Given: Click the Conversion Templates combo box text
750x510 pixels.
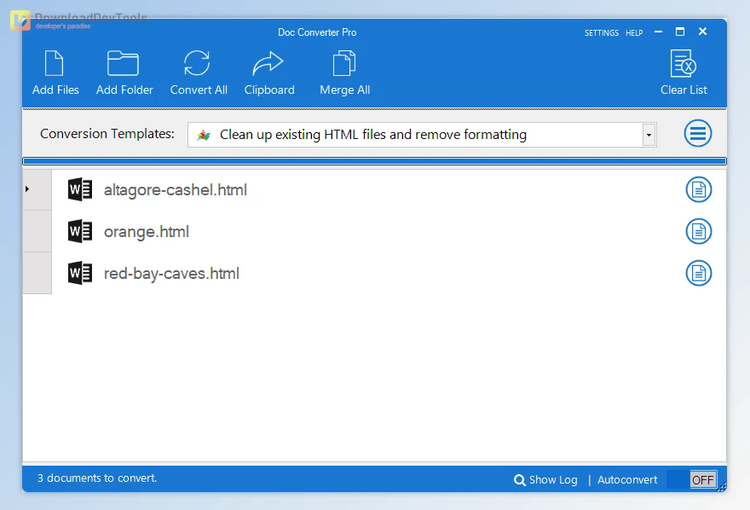Looking at the screenshot, I should click(373, 135).
